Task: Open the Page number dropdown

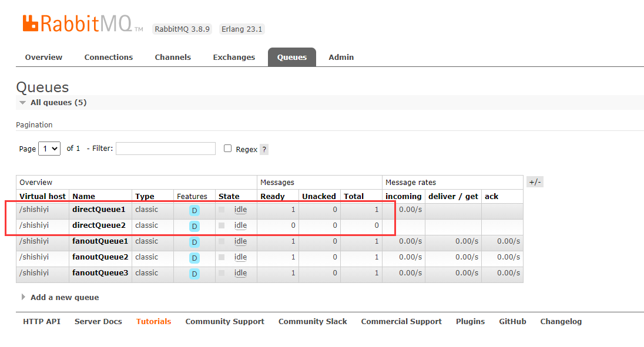Action: point(49,149)
